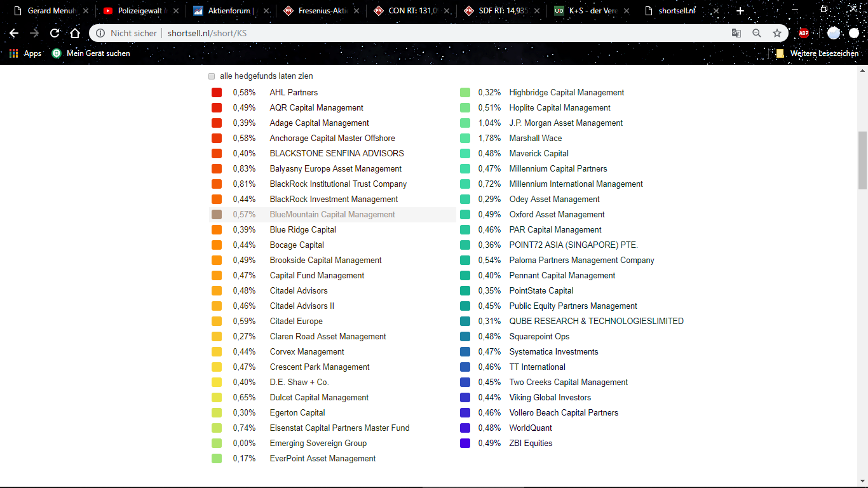This screenshot has height=488, width=868.
Task: Close the Gerard Menuh tab
Action: [x=86, y=11]
